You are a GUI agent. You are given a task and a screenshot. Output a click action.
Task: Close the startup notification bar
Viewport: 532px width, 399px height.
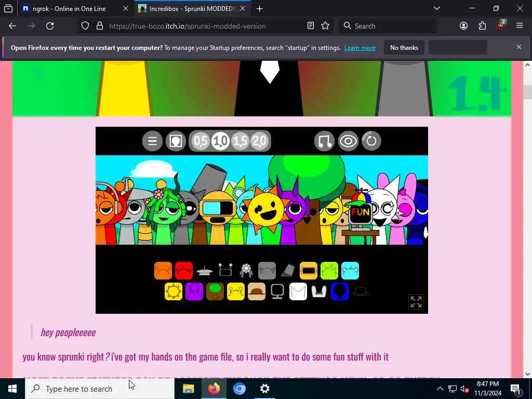(x=519, y=47)
